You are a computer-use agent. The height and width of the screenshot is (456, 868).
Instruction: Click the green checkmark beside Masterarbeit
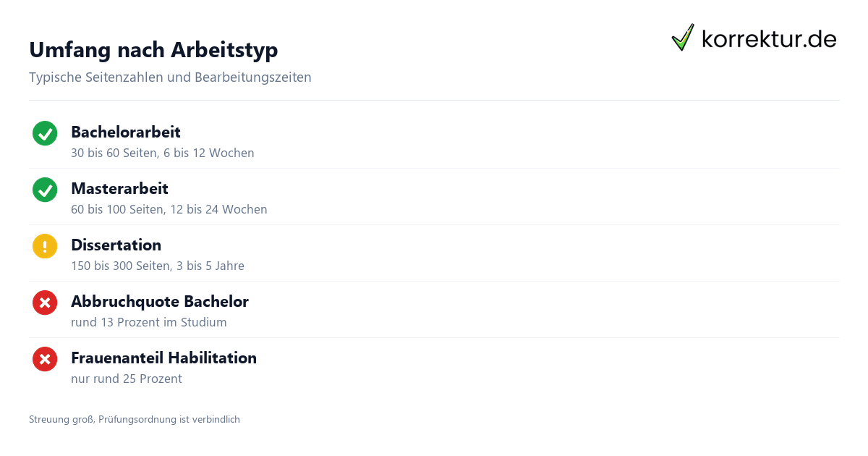45,190
